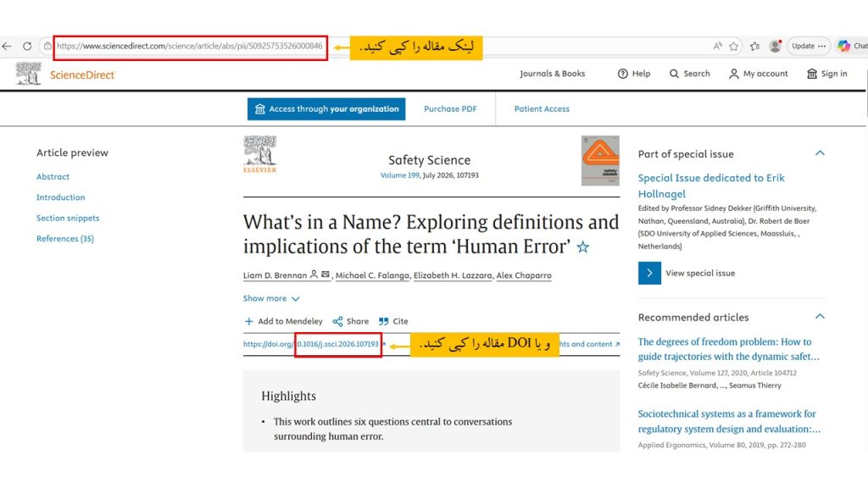Click the ScienceDirect wordmark
Image resolution: width=868 pixels, height=488 pixels.
pyautogui.click(x=83, y=75)
